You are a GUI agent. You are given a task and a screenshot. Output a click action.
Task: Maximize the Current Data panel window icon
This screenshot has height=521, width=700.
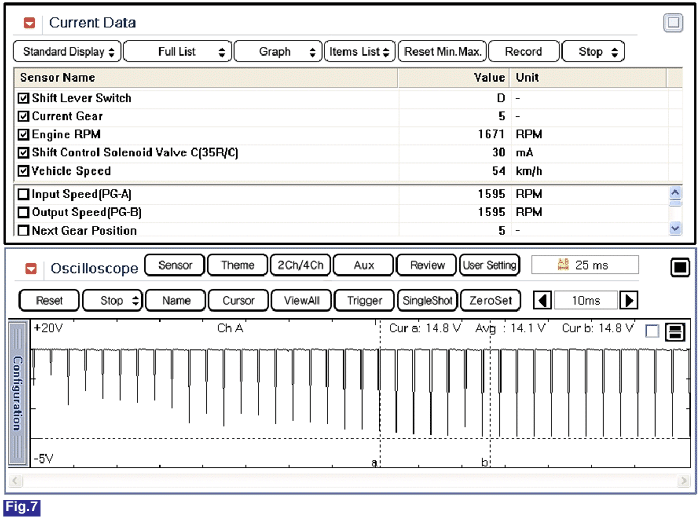pos(673,22)
